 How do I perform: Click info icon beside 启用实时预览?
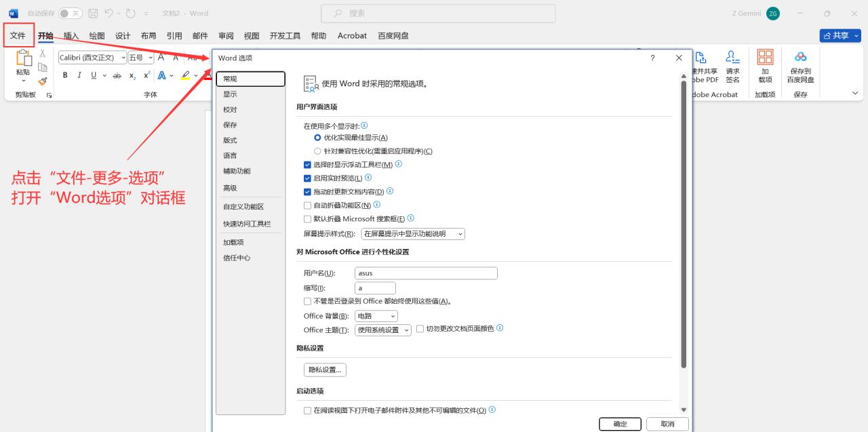tap(368, 178)
